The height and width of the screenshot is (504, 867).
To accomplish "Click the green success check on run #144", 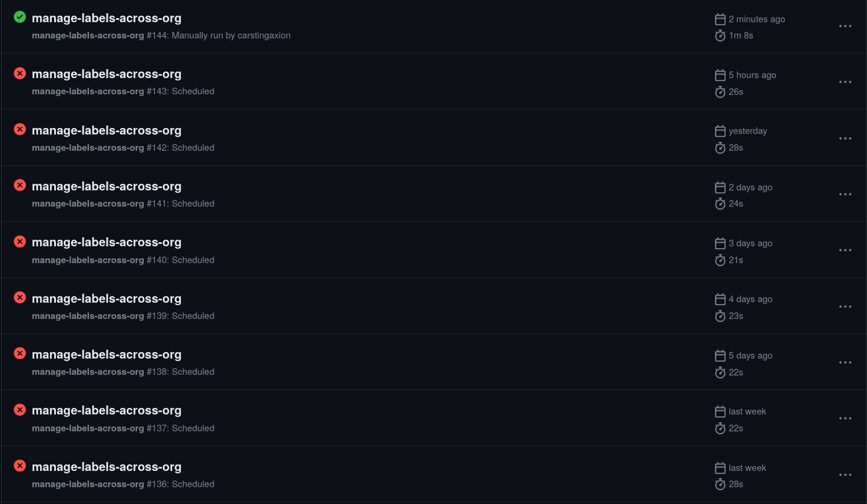I will point(19,17).
